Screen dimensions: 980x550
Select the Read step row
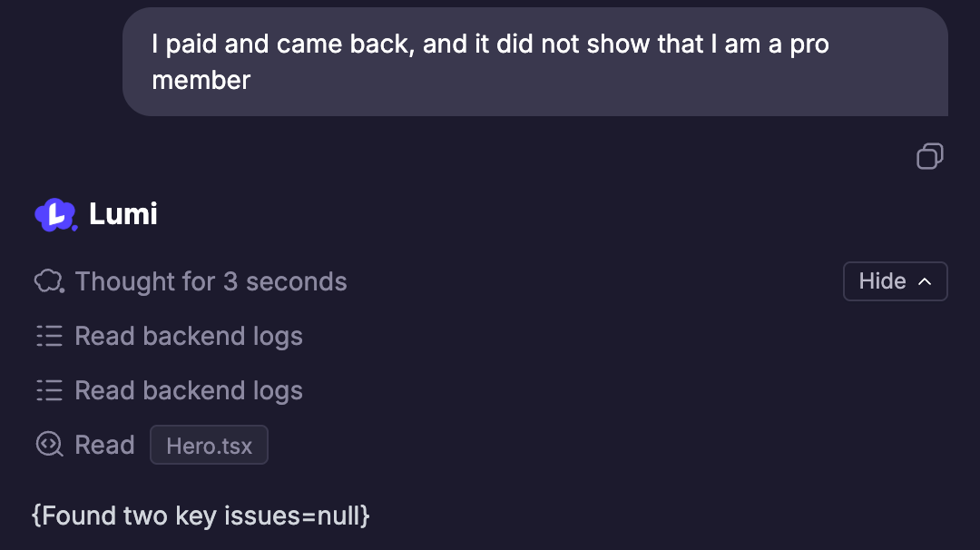[x=104, y=445]
